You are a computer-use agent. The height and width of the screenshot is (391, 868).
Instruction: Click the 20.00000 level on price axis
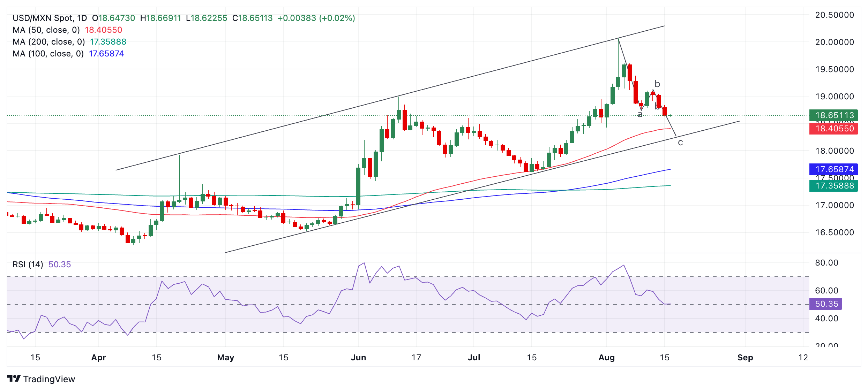click(x=835, y=42)
